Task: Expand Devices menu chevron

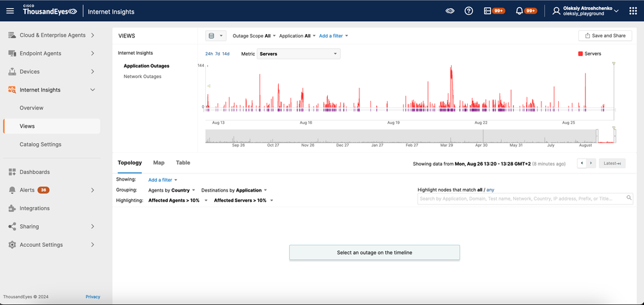Action: [x=92, y=72]
